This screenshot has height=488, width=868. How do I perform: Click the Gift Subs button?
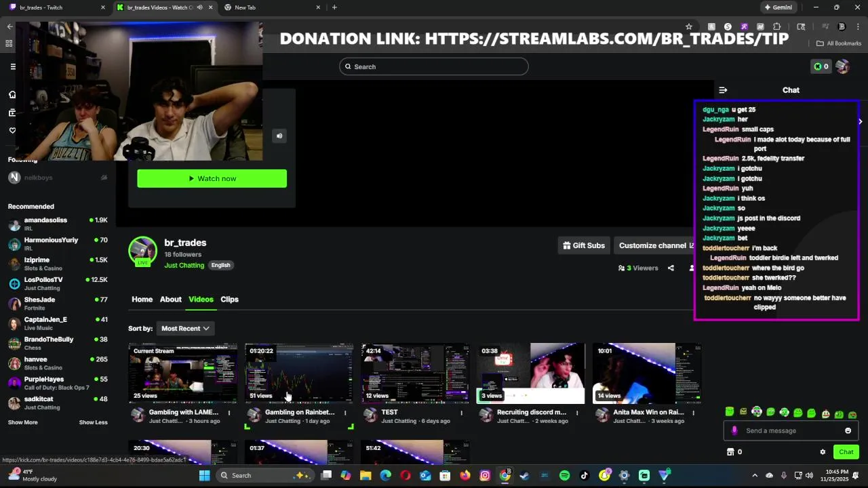(584, 245)
